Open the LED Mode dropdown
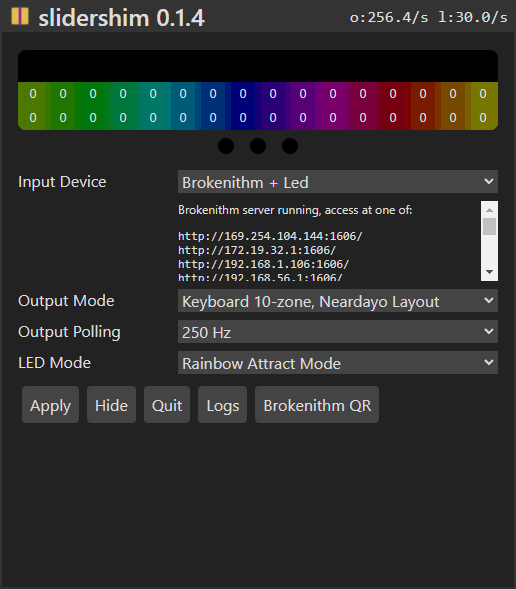The height and width of the screenshot is (589, 516). point(338,363)
